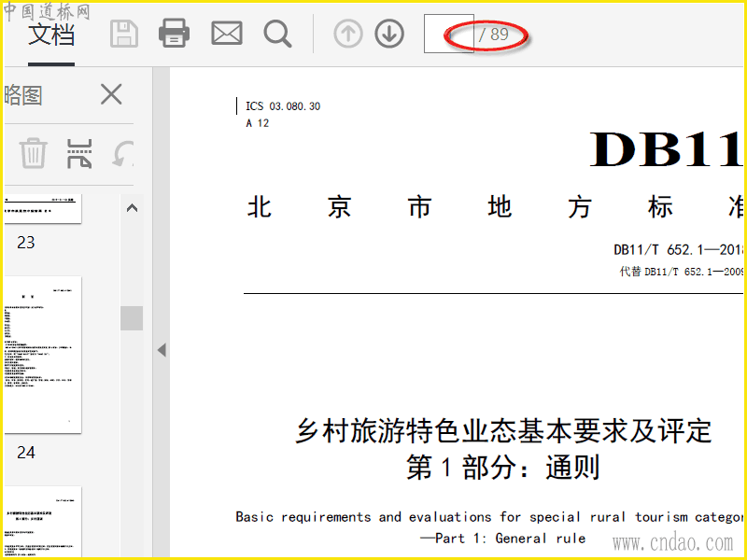Screen dimensions: 747x560
Task: Click the page number input box
Action: pos(449,34)
